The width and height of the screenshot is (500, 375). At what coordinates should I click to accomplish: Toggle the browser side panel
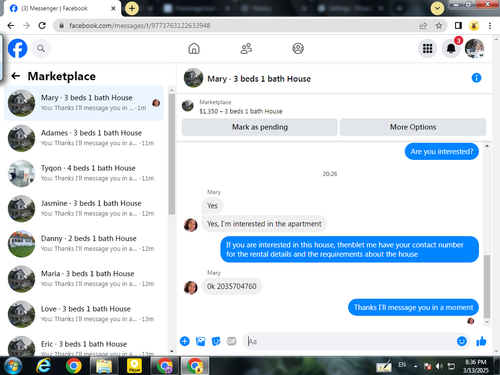pos(458,25)
